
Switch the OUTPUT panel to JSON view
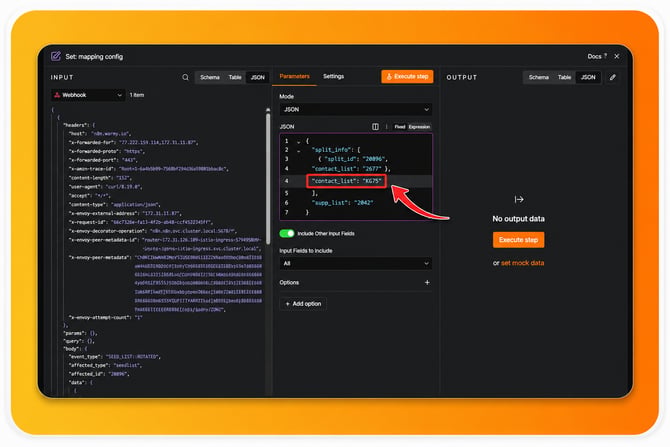[x=588, y=77]
